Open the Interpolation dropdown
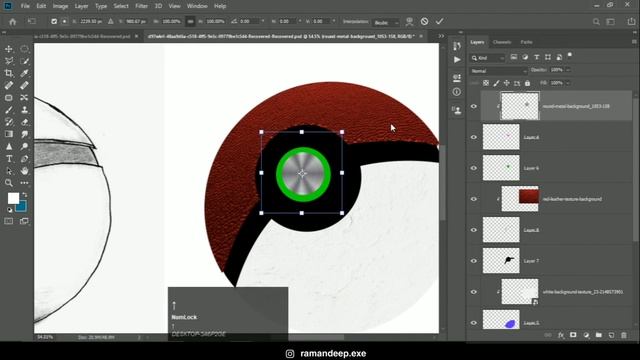Viewport: 640px width, 360px height. click(x=386, y=22)
